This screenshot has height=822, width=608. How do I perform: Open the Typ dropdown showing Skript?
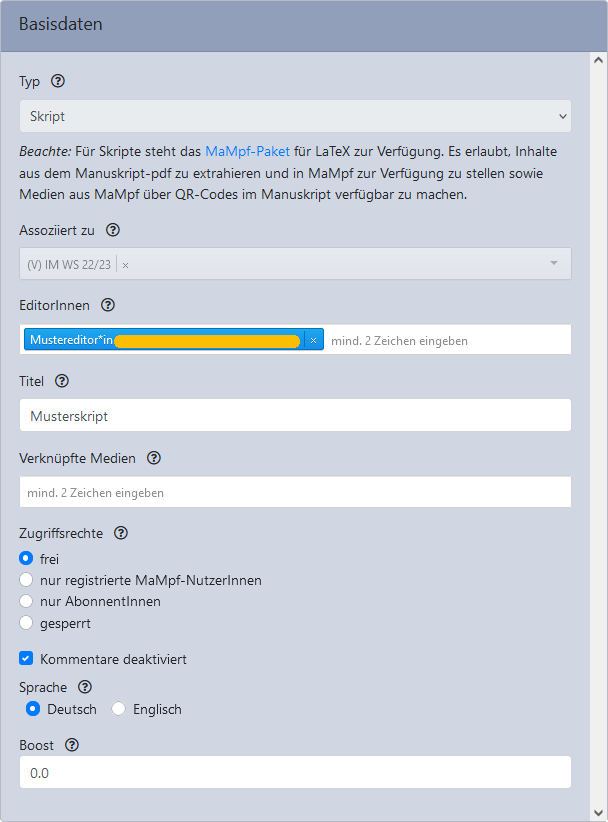click(x=295, y=116)
